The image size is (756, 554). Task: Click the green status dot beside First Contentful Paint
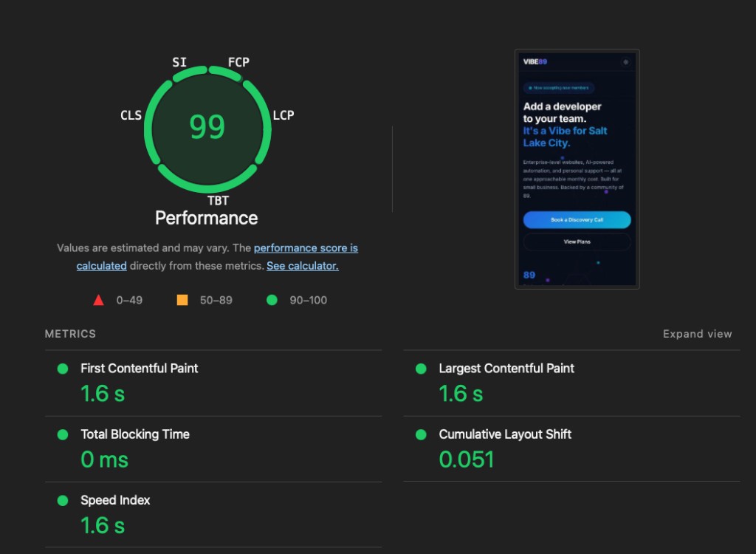tap(62, 368)
